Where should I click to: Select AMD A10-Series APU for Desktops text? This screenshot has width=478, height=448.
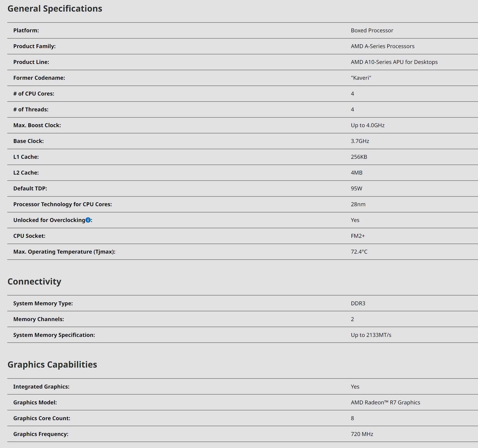394,62
